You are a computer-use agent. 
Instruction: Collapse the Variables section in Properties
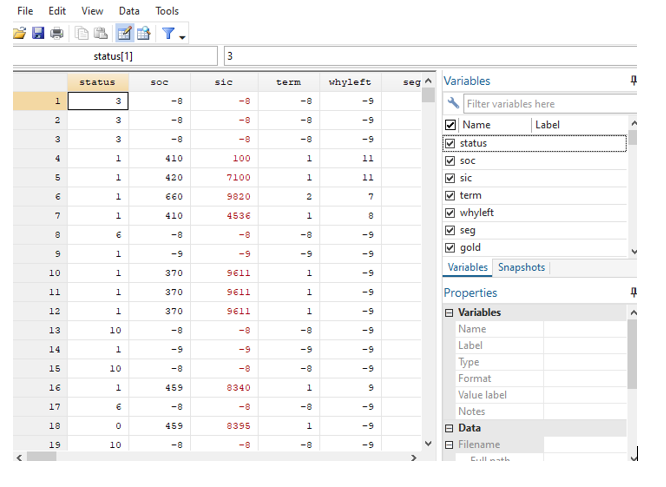click(449, 313)
